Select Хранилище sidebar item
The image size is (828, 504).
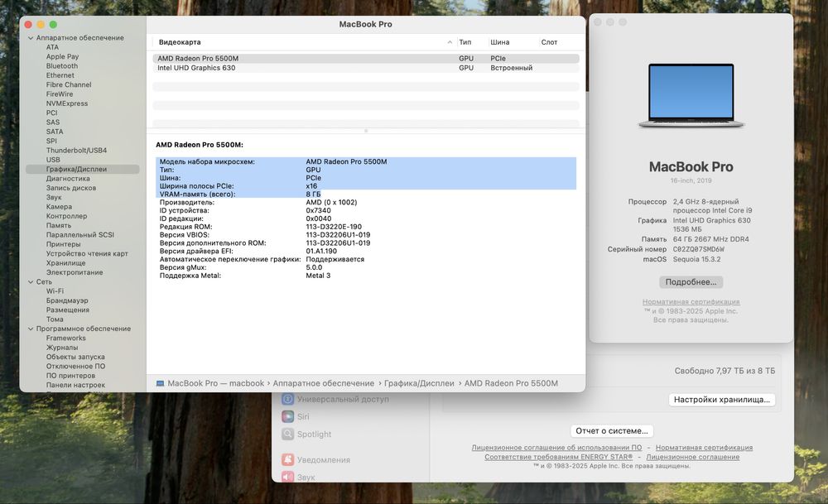pyautogui.click(x=66, y=263)
